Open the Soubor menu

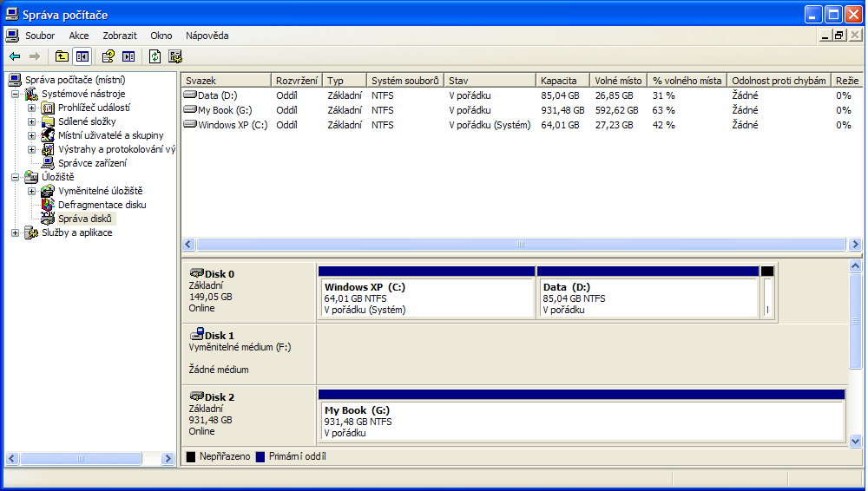[x=40, y=36]
